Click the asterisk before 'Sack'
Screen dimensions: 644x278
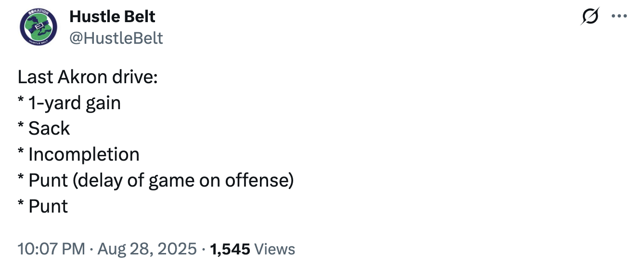tap(21, 127)
